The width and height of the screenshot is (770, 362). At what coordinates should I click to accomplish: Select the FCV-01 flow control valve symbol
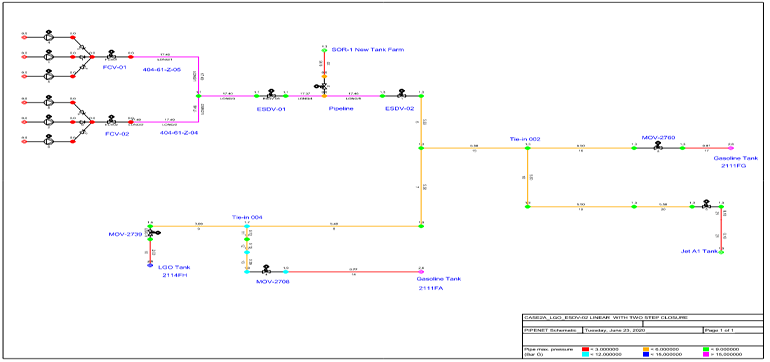111,55
